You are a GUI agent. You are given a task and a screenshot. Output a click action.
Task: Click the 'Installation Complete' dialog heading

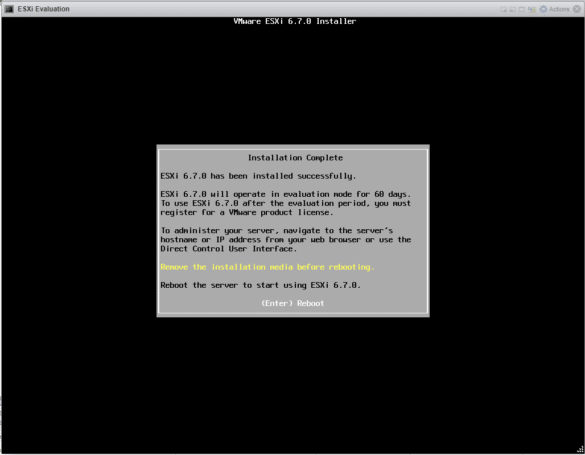coord(295,158)
